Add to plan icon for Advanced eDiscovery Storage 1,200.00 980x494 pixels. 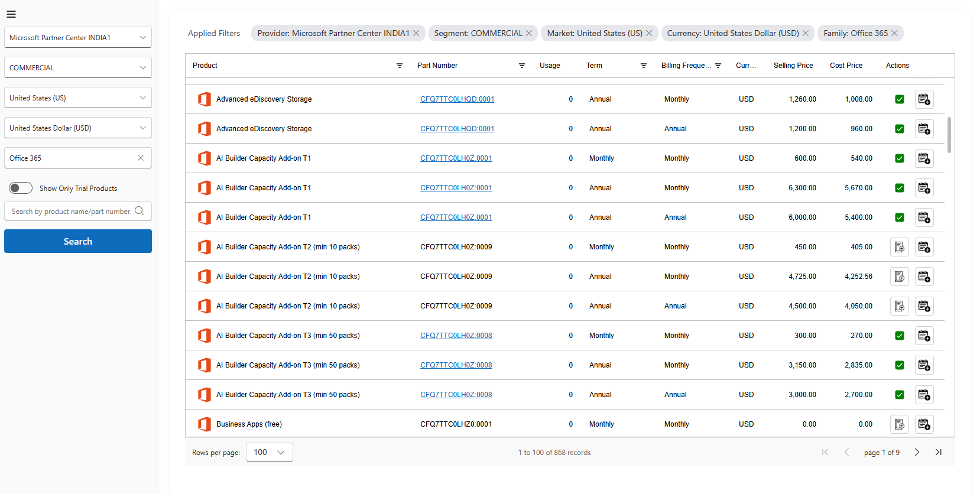click(924, 129)
